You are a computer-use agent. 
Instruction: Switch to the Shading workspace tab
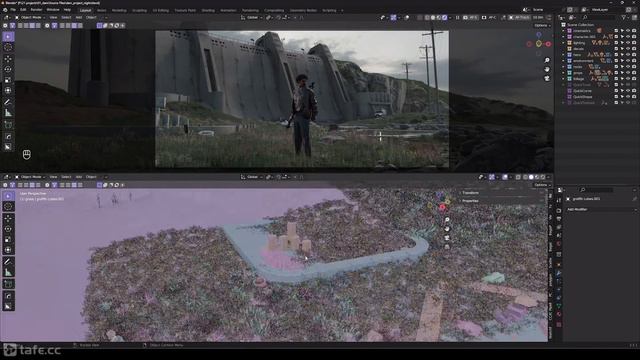208,10
